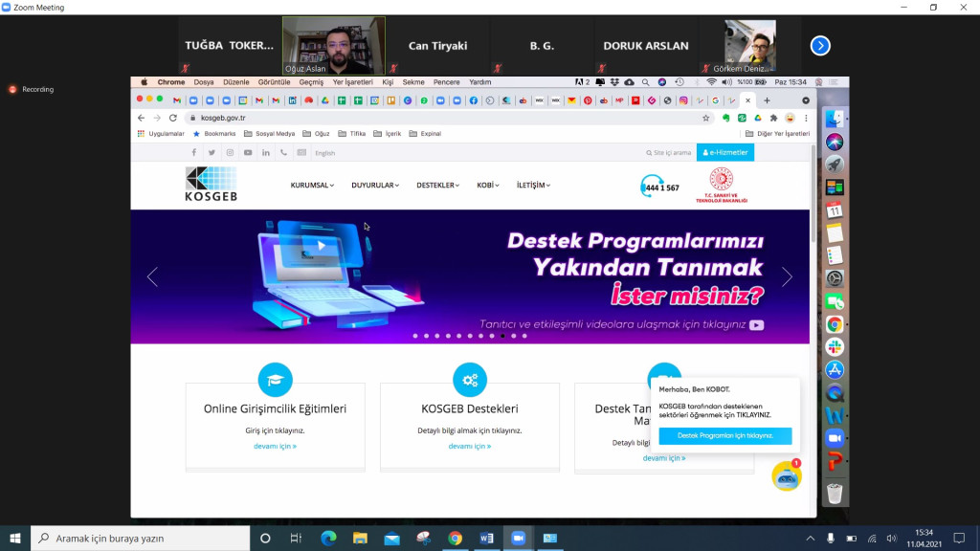
Task: Open KOSGEB's Facebook page icon
Action: pos(193,153)
